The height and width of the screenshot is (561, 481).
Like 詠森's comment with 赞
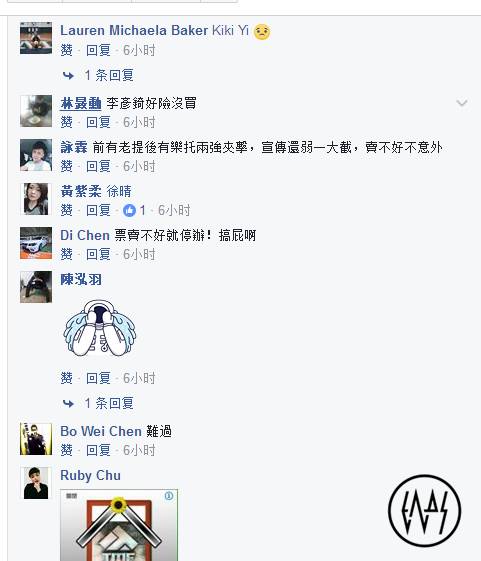67,166
